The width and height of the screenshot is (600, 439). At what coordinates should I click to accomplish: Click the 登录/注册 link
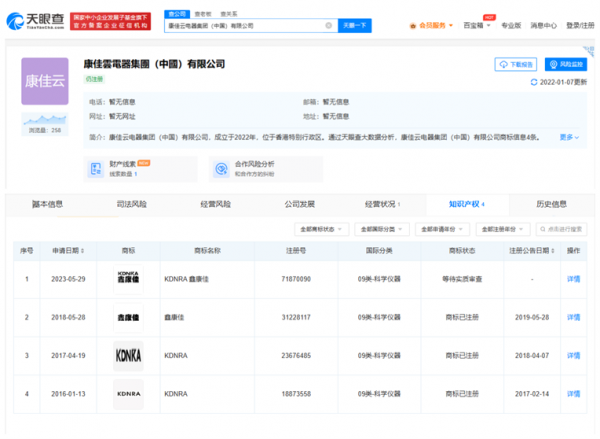click(x=580, y=26)
